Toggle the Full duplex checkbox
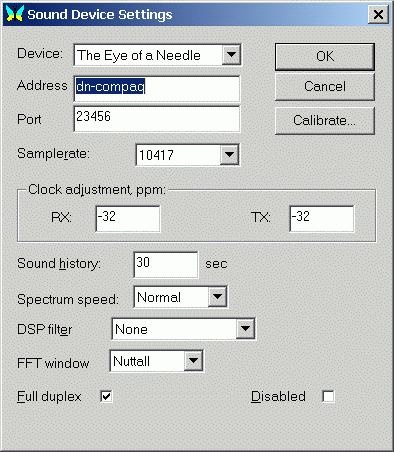 106,396
